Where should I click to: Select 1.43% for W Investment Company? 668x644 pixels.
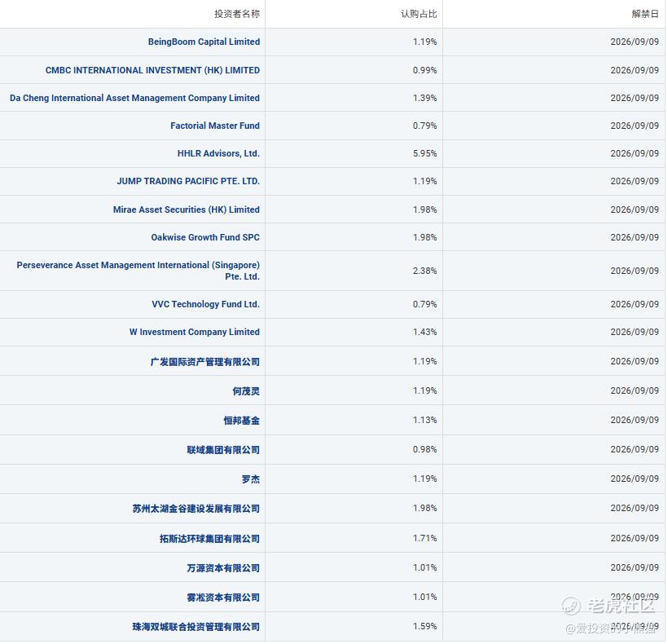click(424, 332)
